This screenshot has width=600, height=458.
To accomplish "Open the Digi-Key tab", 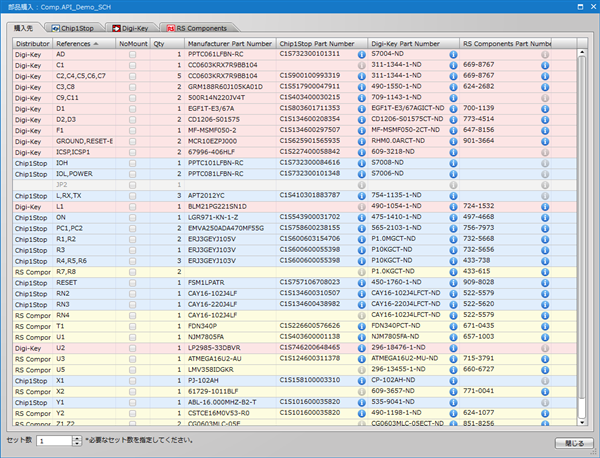I will click(x=131, y=28).
